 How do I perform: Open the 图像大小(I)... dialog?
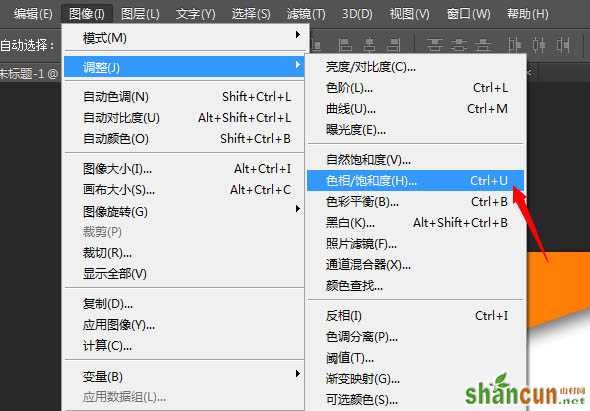click(x=184, y=169)
